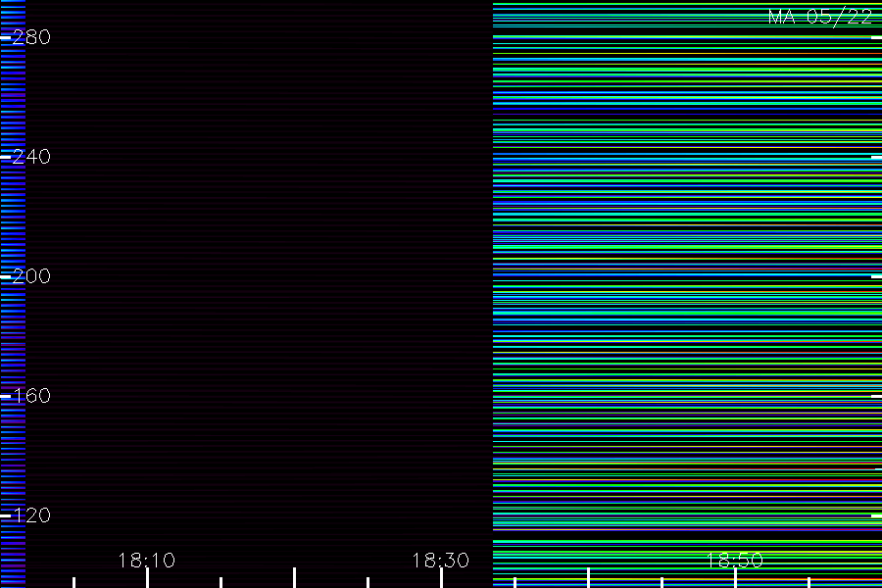Click the MA 05/22 date label
The image size is (882, 588).
[x=820, y=17]
